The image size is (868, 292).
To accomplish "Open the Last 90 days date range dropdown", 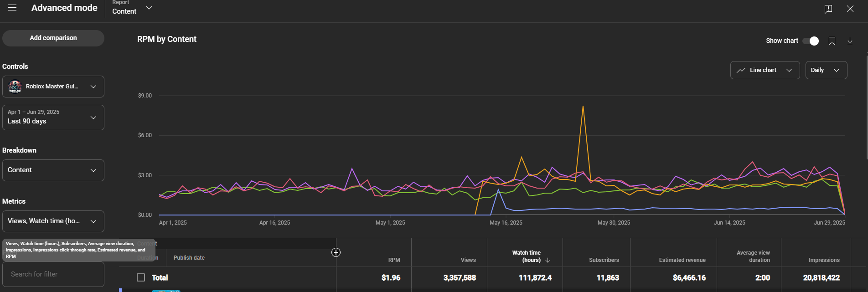I will [x=53, y=118].
